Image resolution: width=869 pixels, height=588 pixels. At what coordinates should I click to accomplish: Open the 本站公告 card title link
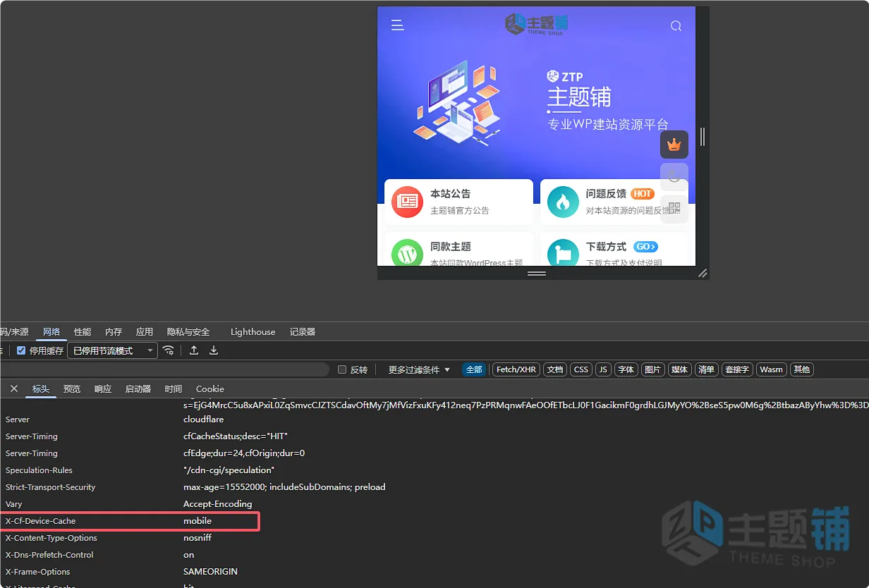point(451,193)
